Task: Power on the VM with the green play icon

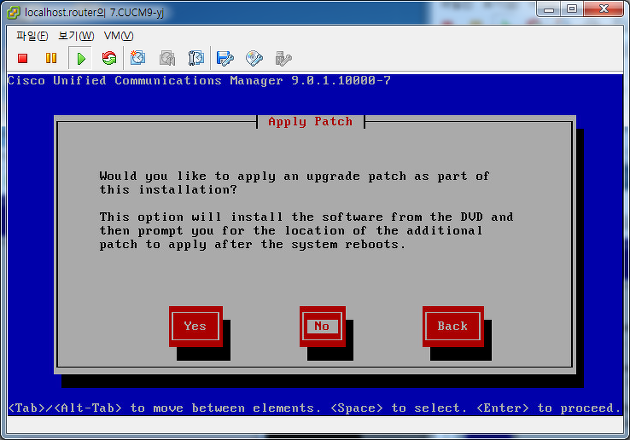Action: (x=81, y=59)
